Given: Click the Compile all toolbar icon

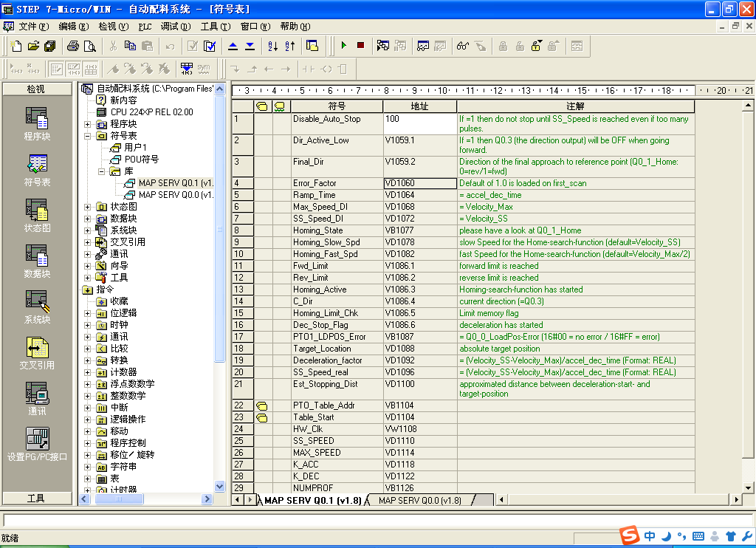Looking at the screenshot, I should click(x=210, y=46).
